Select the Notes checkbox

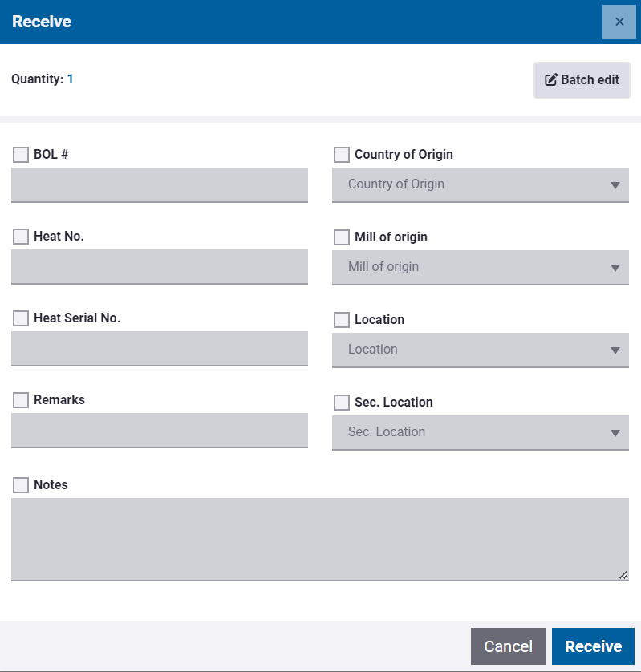coord(21,485)
